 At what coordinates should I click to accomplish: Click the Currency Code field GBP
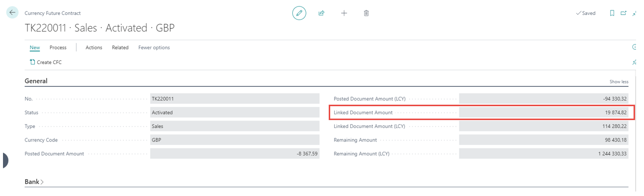(x=235, y=140)
